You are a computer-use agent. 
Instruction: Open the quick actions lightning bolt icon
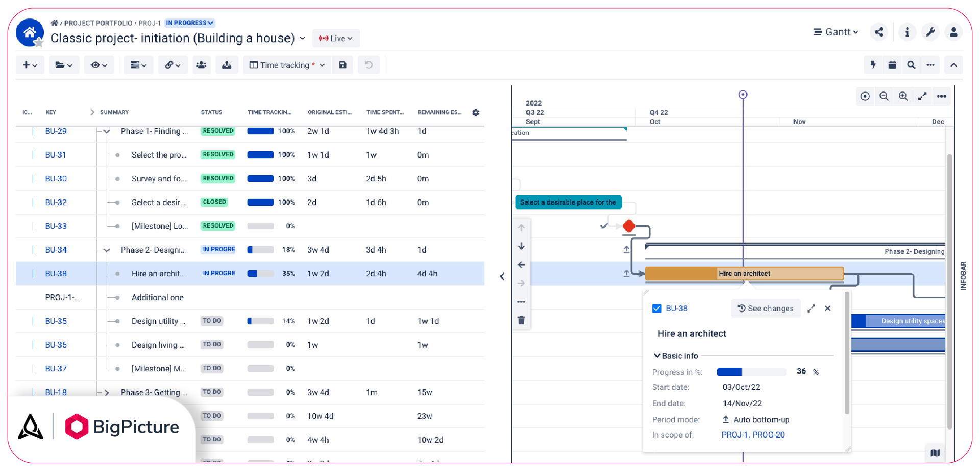[x=873, y=65]
